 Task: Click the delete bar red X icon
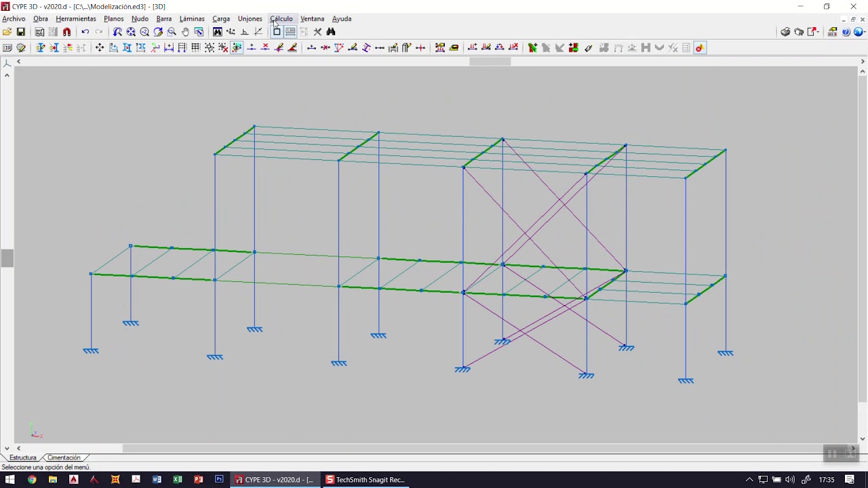[325, 47]
